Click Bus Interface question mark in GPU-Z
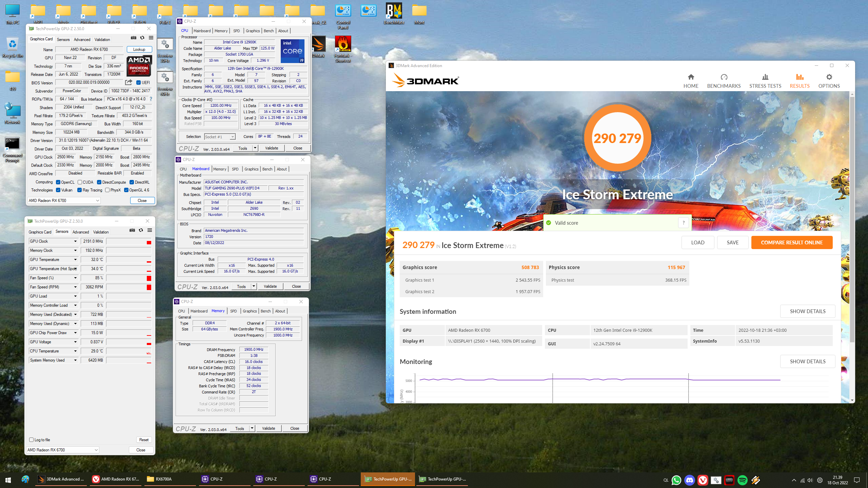The height and width of the screenshot is (488, 868). point(151,99)
